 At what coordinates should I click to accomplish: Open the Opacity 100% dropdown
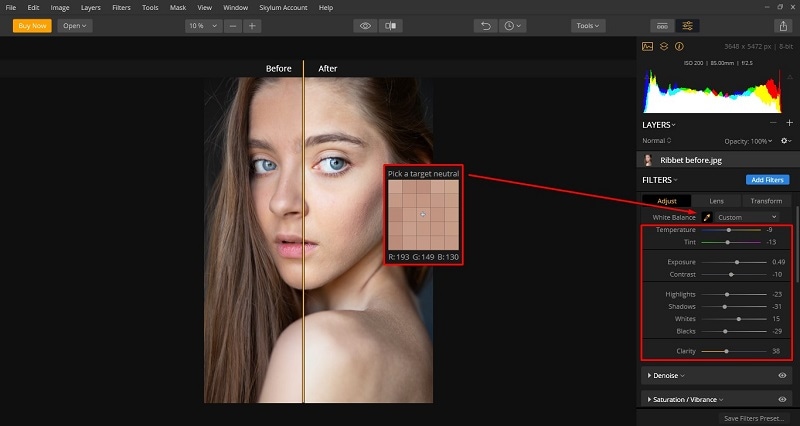[748, 141]
